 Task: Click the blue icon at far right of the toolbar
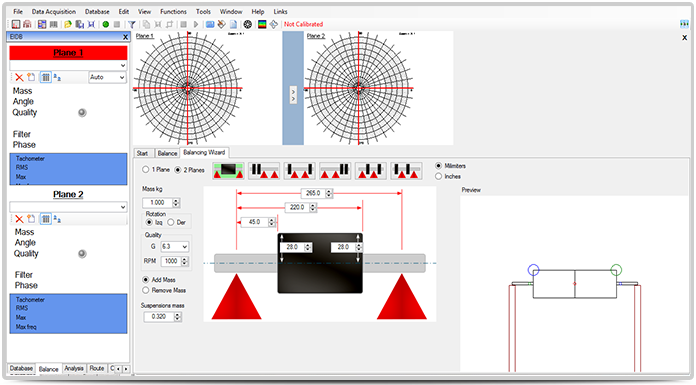click(684, 24)
